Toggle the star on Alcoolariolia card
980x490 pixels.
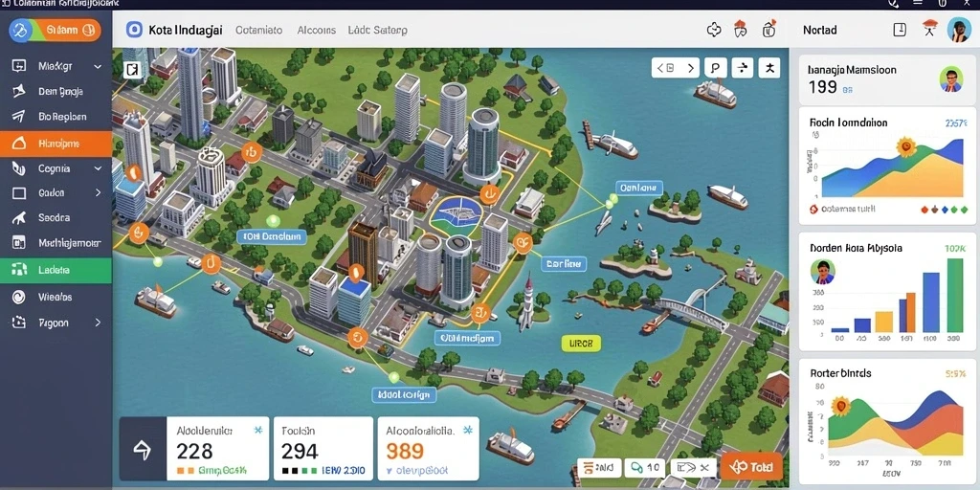467,430
